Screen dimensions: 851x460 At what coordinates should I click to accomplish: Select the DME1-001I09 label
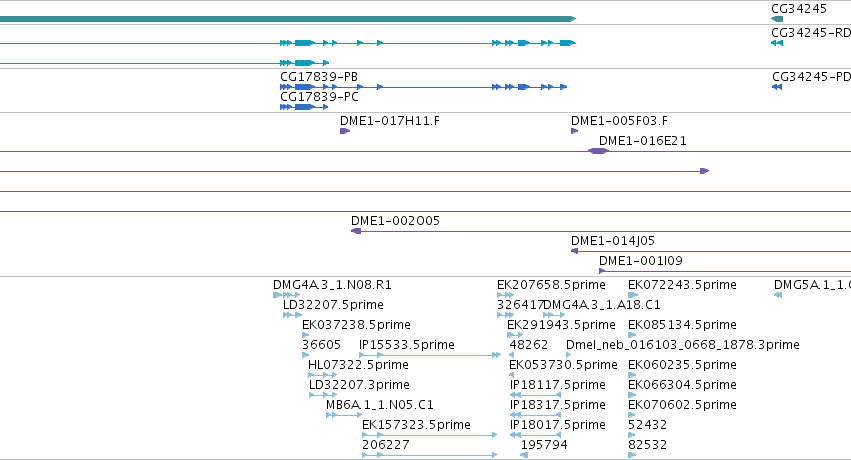click(x=641, y=260)
